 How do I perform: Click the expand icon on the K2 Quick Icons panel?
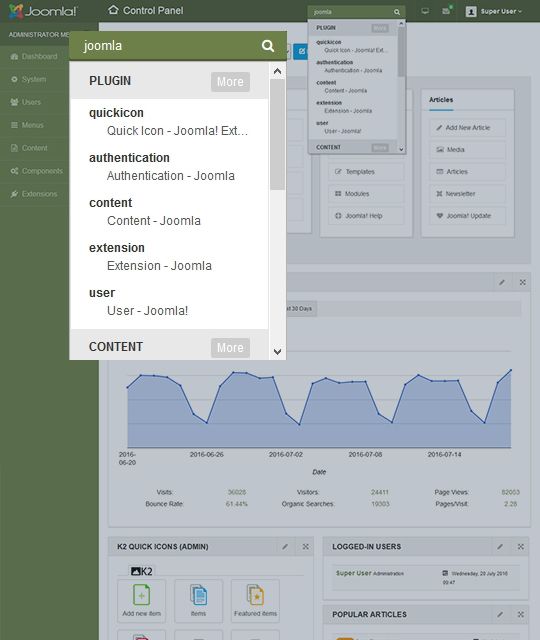click(305, 547)
